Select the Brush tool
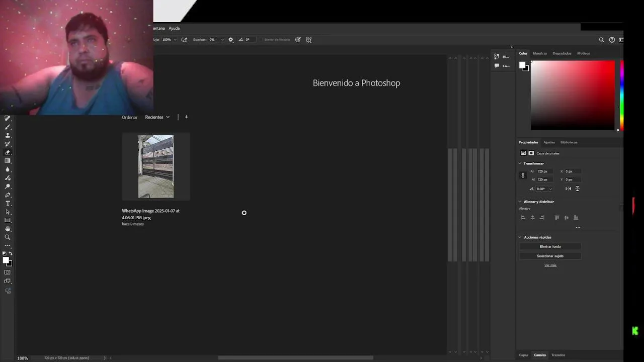Viewport: 644px width, 362px height. coord(8,127)
